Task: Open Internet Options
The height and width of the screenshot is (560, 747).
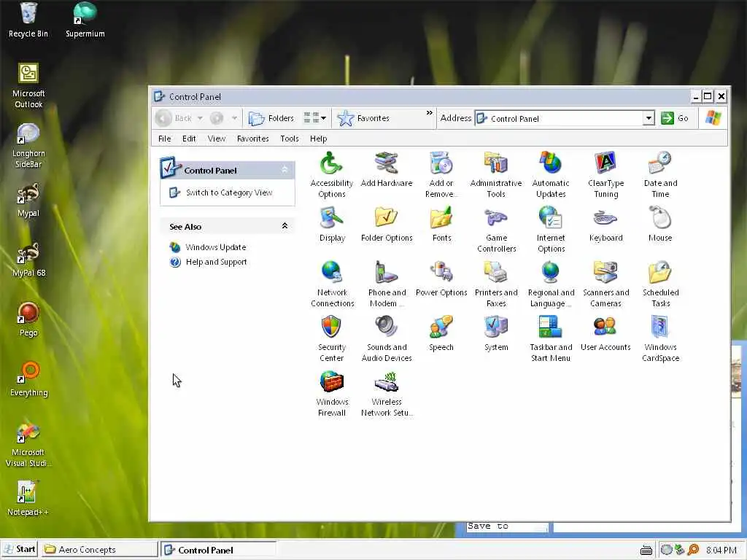Action: (551, 230)
